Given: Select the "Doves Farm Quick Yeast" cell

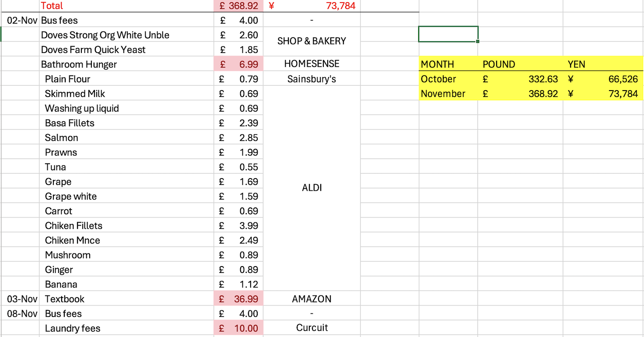Looking at the screenshot, I should pos(93,50).
